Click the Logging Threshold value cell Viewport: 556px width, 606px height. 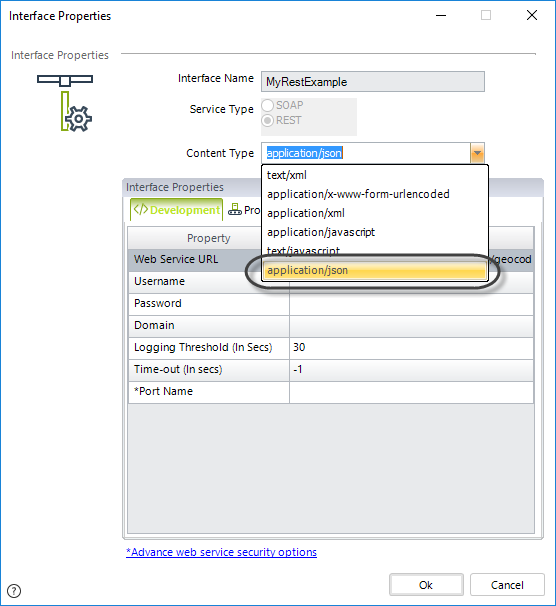click(x=411, y=347)
